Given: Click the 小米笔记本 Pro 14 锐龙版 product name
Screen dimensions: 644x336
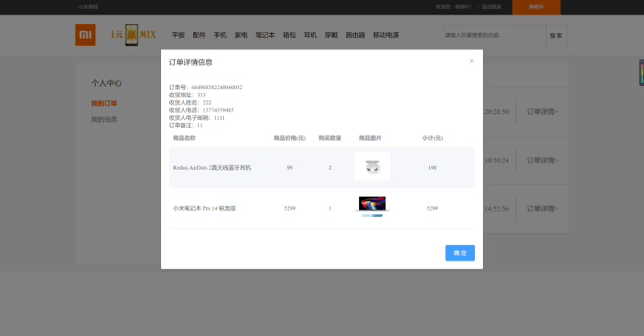Looking at the screenshot, I should coord(204,208).
